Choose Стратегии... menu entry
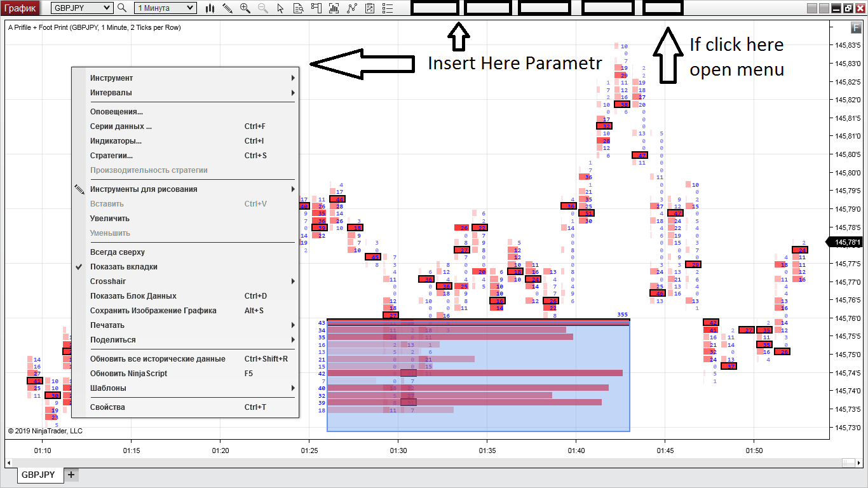This screenshot has width=868, height=488. tap(185, 156)
